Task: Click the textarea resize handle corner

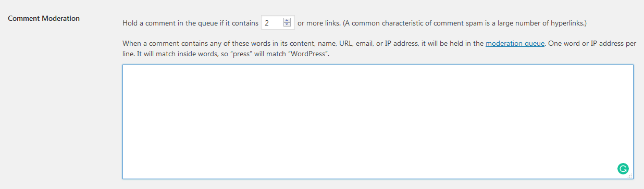Action: [630, 176]
